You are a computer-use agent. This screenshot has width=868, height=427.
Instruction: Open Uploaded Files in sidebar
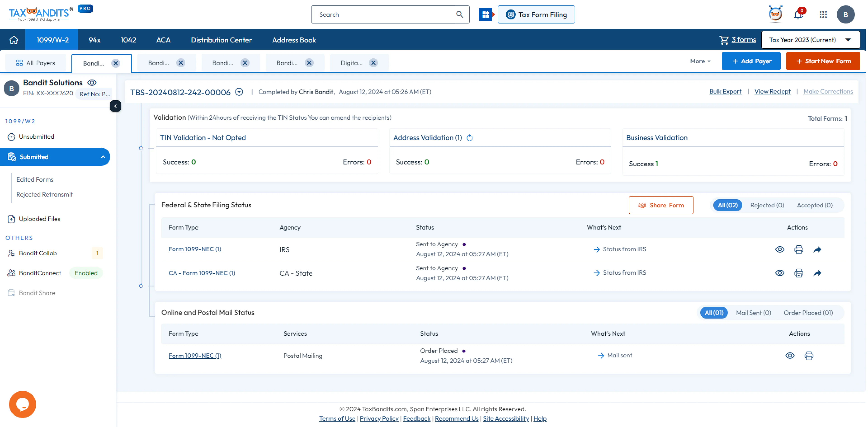tap(39, 219)
